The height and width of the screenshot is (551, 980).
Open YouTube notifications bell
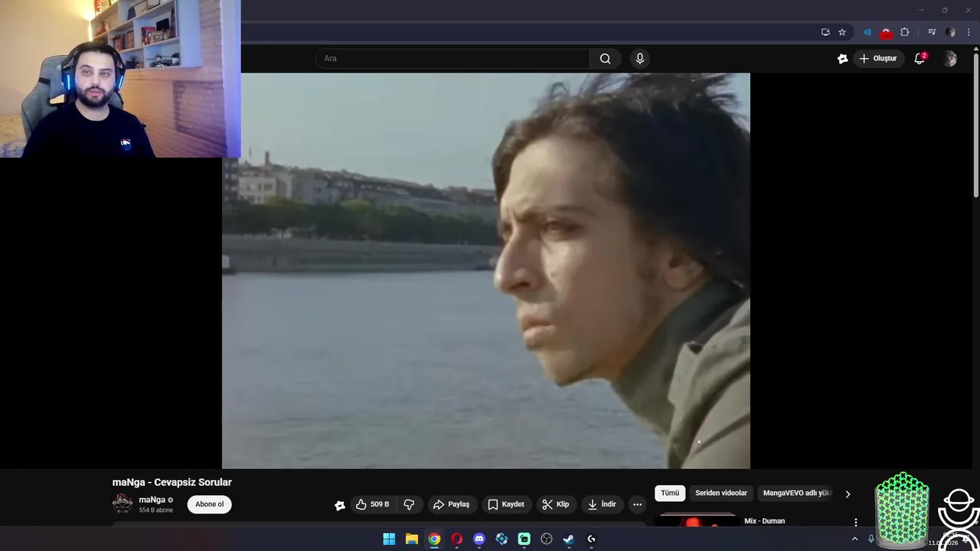(x=920, y=58)
